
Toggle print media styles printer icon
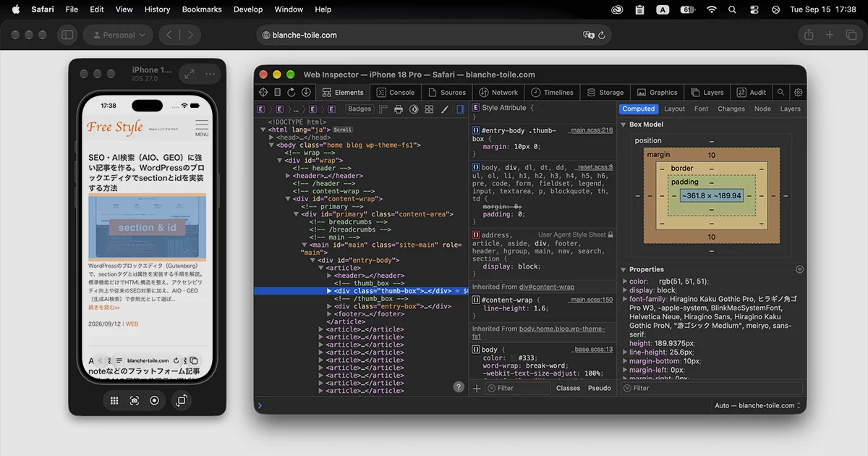(x=399, y=109)
